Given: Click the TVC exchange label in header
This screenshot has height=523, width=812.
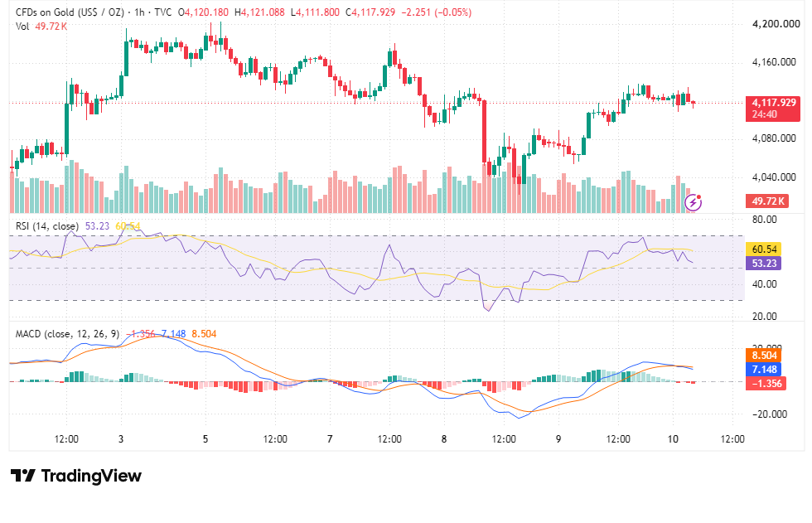Looking at the screenshot, I should tap(162, 12).
